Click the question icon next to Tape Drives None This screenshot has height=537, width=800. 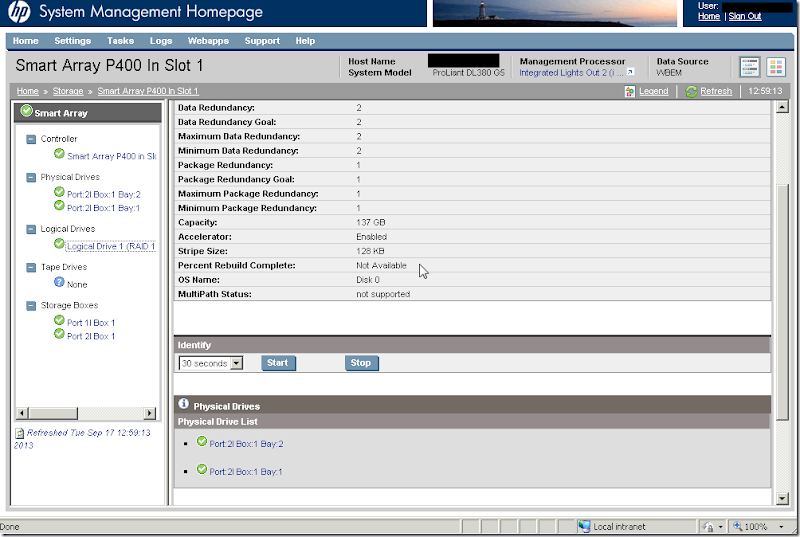(x=59, y=282)
